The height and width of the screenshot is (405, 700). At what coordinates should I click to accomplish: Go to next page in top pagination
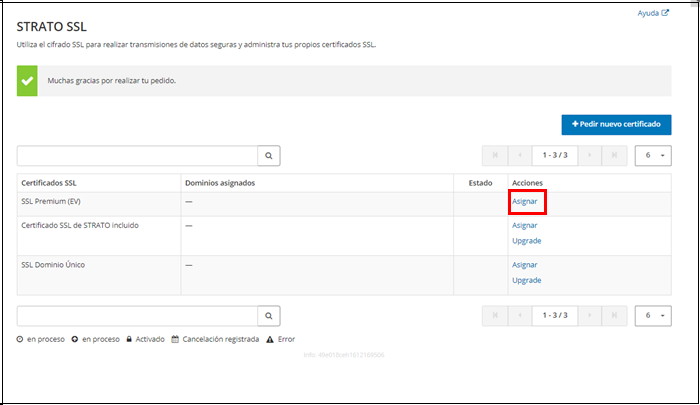coord(590,155)
